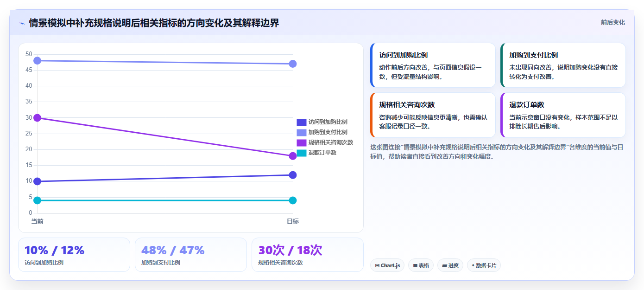Open the 加购到支付比例 insight card heading

(x=533, y=55)
